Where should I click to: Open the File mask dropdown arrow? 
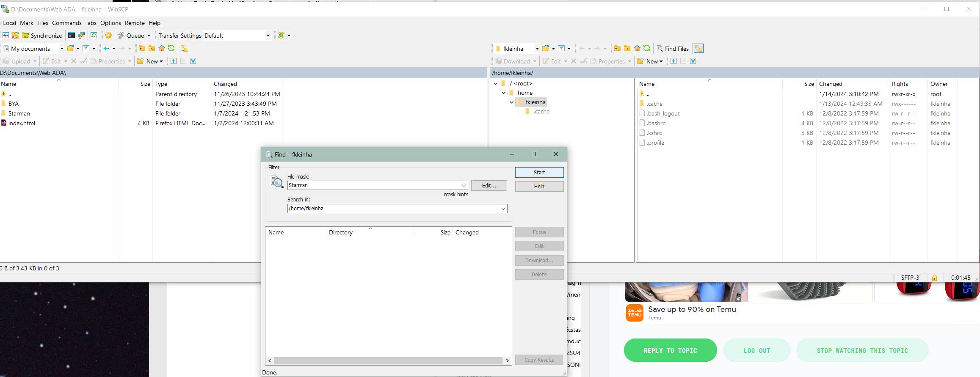click(x=464, y=185)
